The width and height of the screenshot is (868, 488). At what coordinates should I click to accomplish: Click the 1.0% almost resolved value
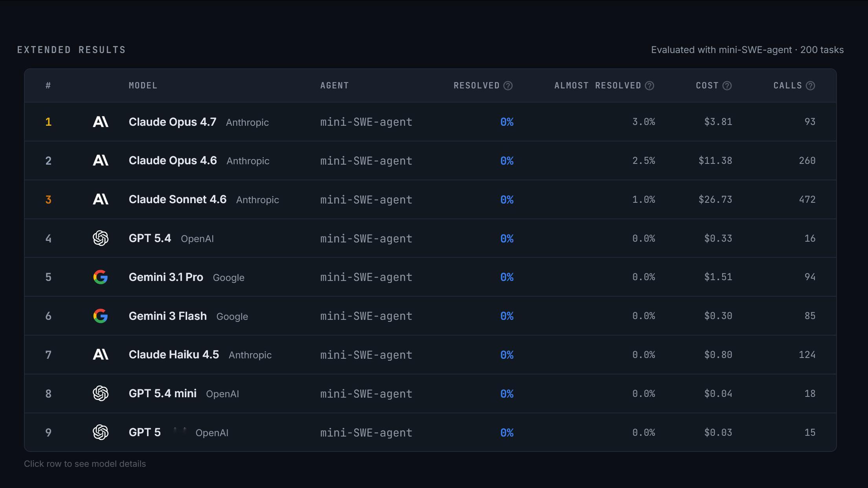point(644,200)
